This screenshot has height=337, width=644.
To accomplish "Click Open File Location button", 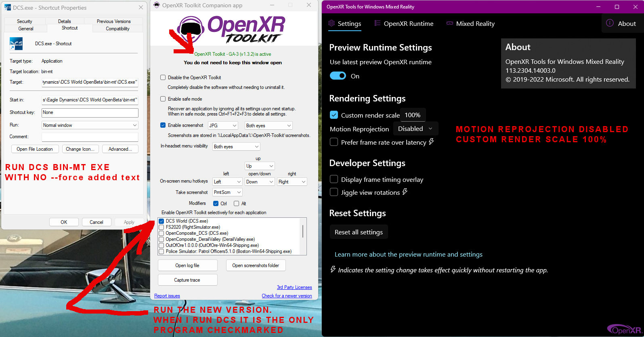I will pyautogui.click(x=35, y=149).
